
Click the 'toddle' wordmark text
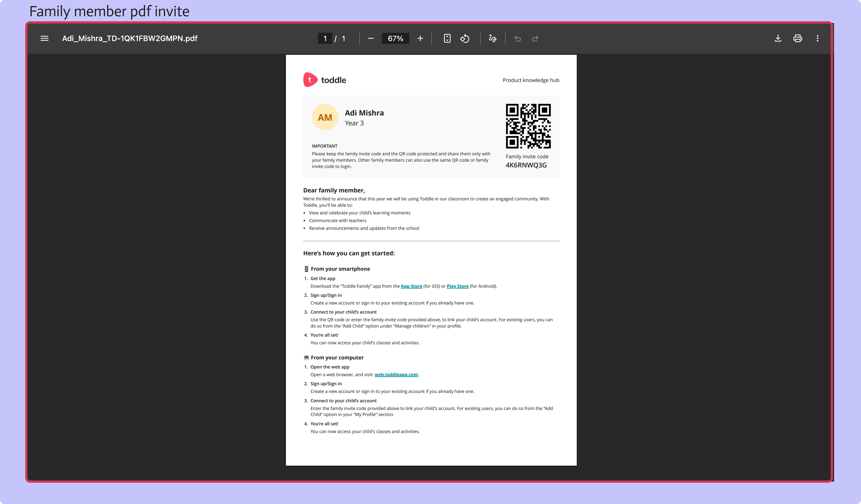(x=334, y=80)
